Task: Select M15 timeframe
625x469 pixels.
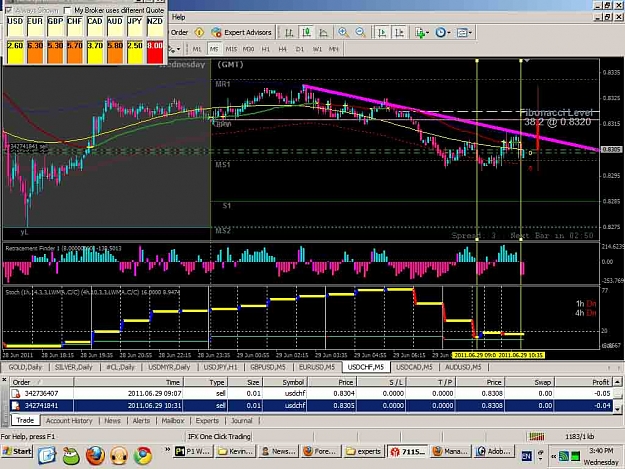Action: (231, 49)
